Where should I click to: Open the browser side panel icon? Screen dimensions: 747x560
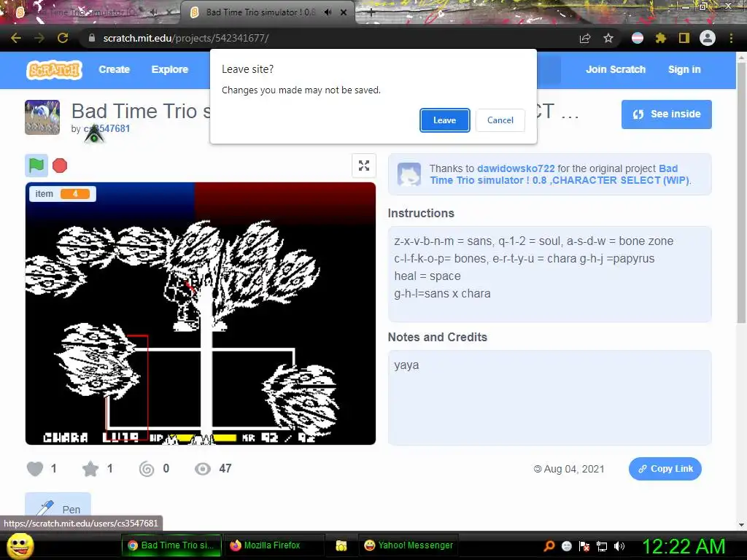point(684,38)
